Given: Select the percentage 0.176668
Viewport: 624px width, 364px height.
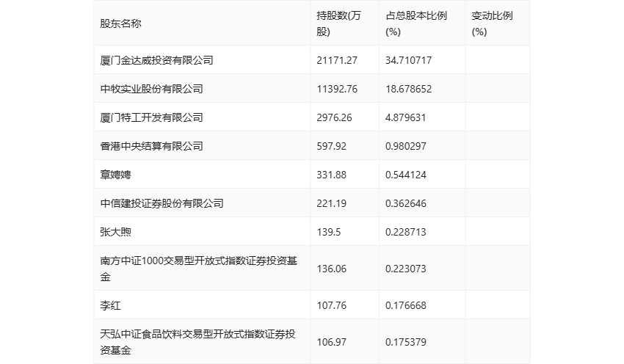Looking at the screenshot, I should coord(406,305).
